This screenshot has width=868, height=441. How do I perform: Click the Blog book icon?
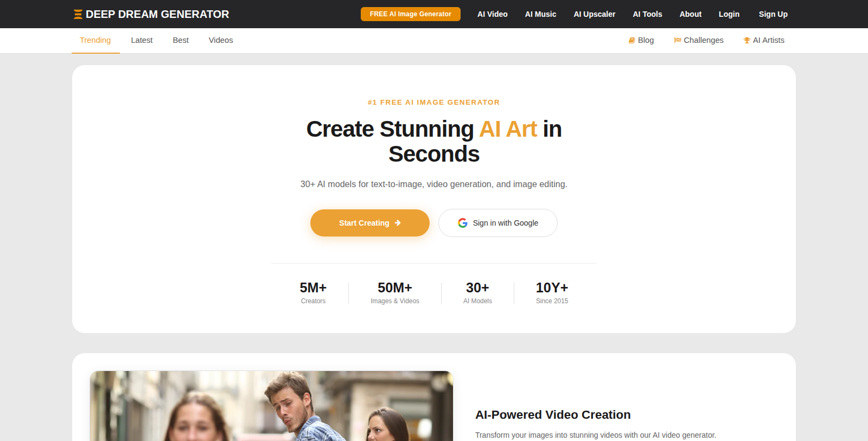click(632, 40)
